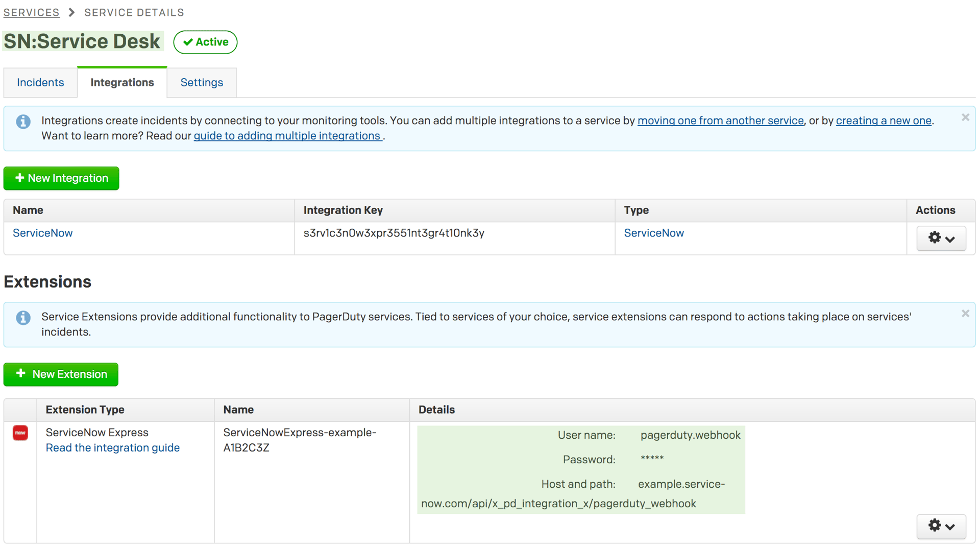The image size is (980, 547).
Task: Open ServiceNow integration name link
Action: pos(43,233)
